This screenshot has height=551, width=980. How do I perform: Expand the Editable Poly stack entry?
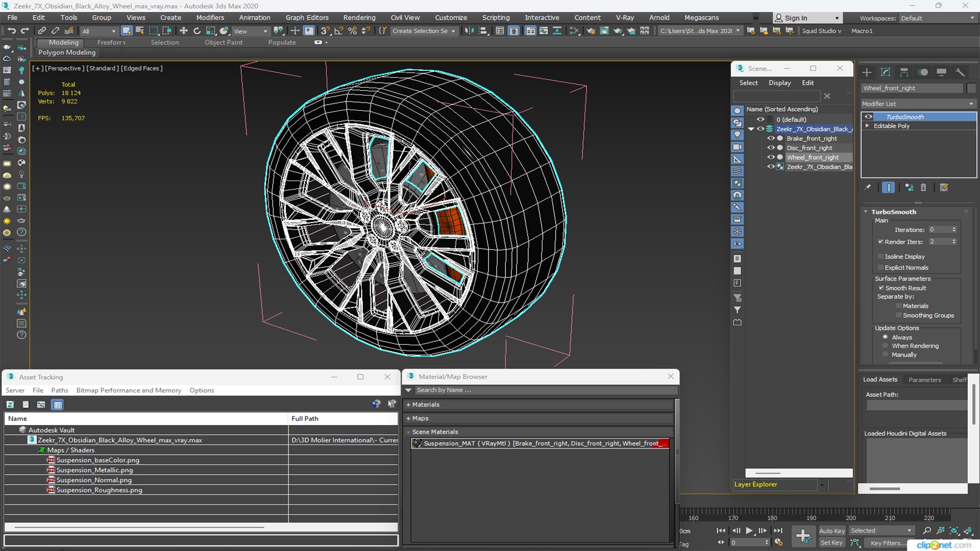click(x=867, y=126)
